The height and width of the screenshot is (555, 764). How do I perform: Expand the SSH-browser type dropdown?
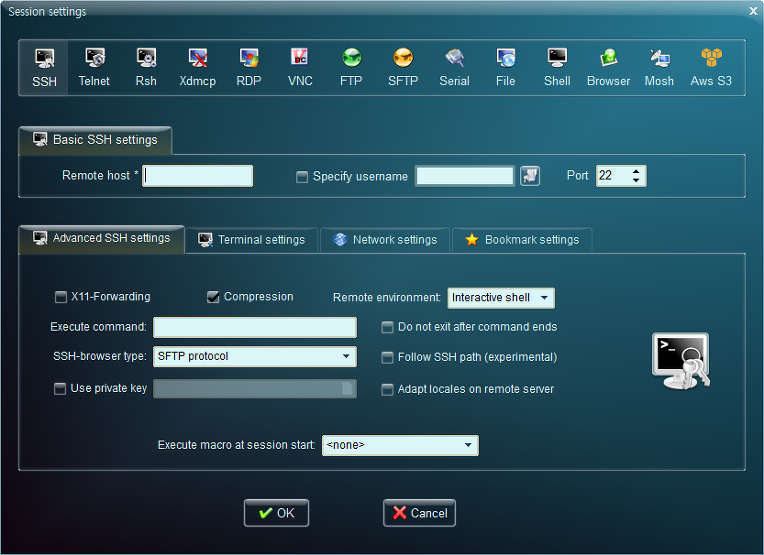point(255,356)
